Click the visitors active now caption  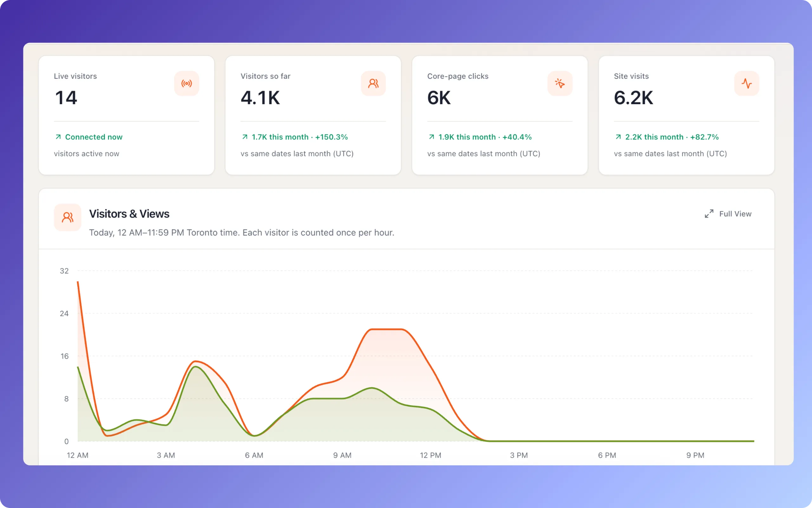(87, 154)
